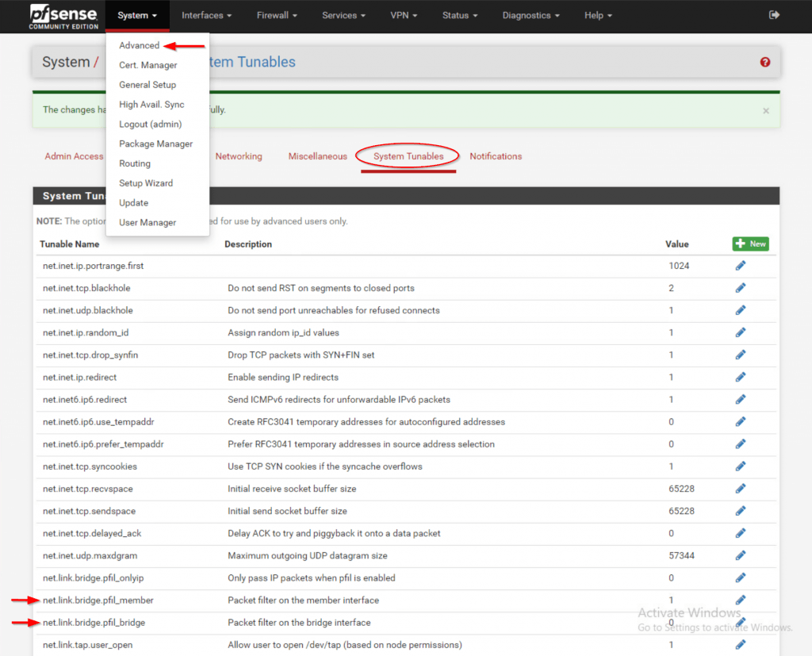
Task: Open the red help question mark icon
Action: (765, 62)
